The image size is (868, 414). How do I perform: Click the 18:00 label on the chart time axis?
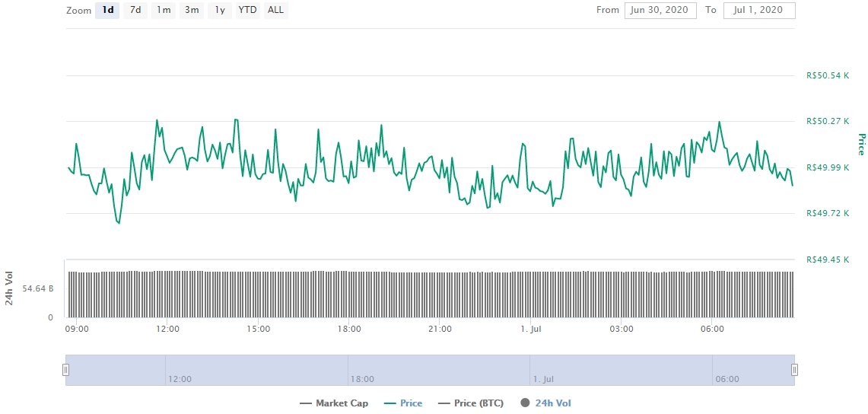349,329
